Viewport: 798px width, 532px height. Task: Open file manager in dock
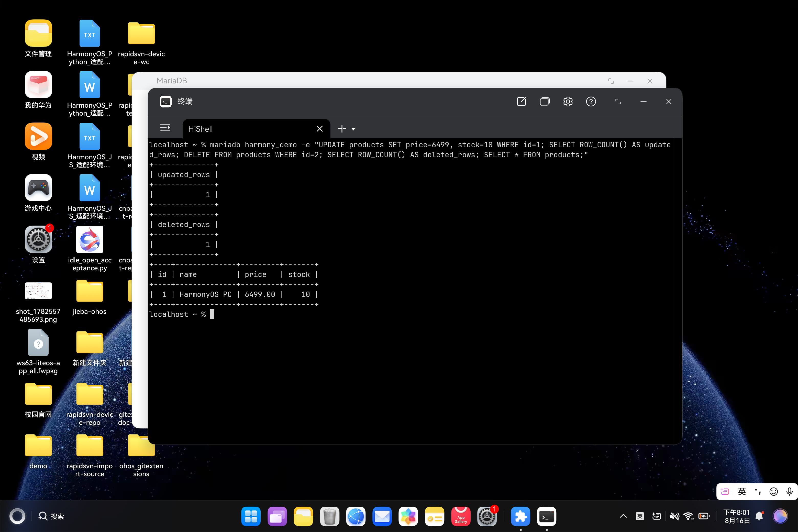(303, 516)
